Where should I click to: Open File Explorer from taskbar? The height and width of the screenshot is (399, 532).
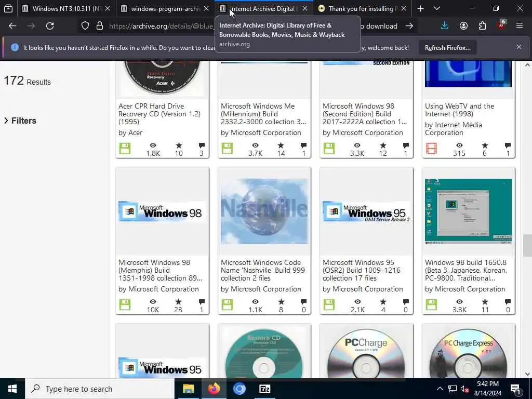tap(188, 389)
